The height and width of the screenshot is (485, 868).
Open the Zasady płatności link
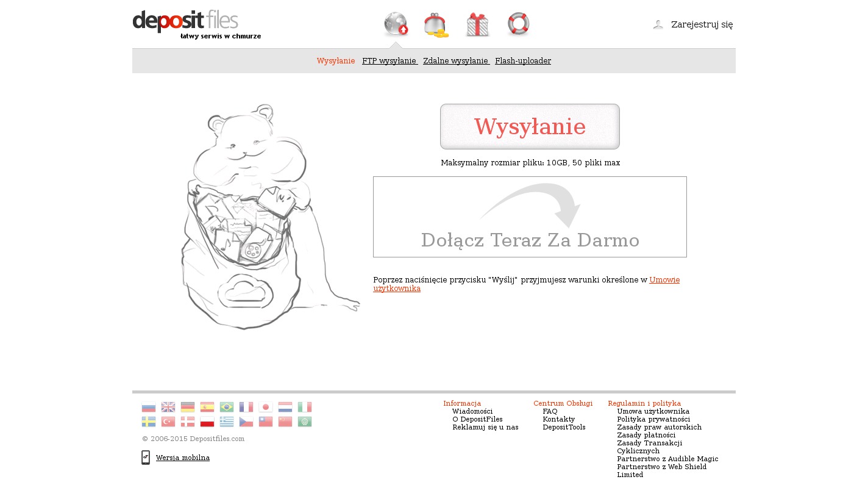click(x=646, y=435)
